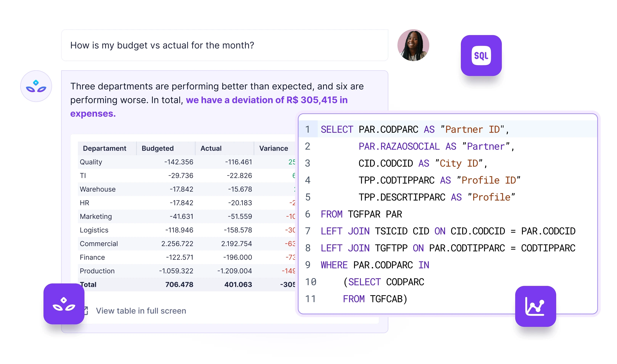Screen dimensions: 617x364
Task: Click TI budgeted value -29.736
Action: tap(181, 175)
